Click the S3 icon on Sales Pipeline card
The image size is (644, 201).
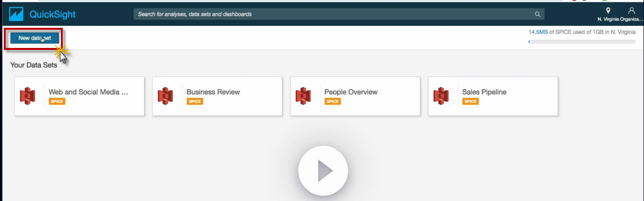click(x=441, y=96)
